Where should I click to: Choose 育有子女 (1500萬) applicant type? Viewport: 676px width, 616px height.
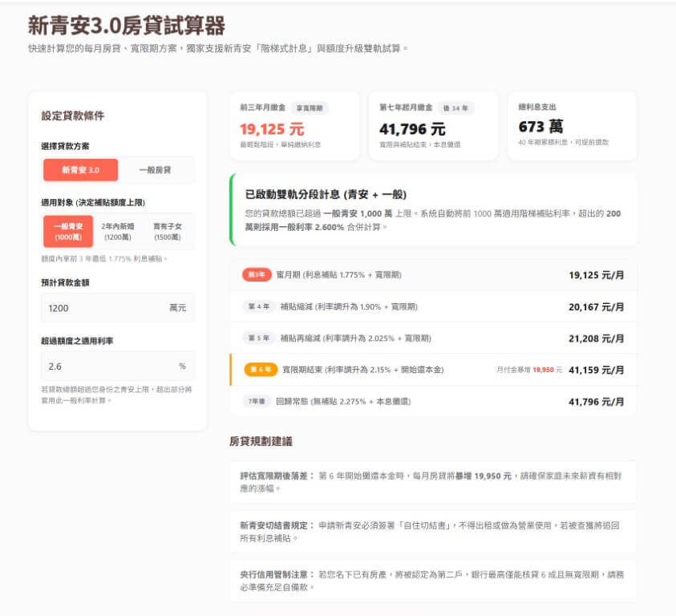point(168,232)
